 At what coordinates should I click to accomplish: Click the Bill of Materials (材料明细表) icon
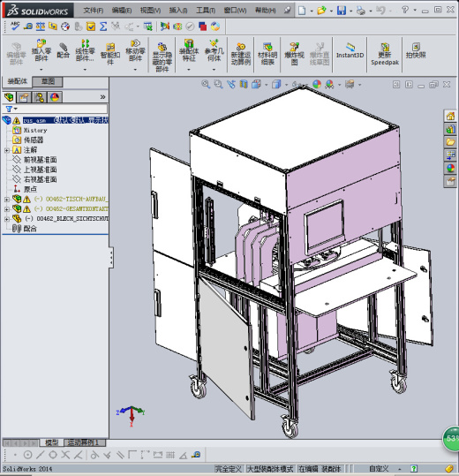coord(267,54)
